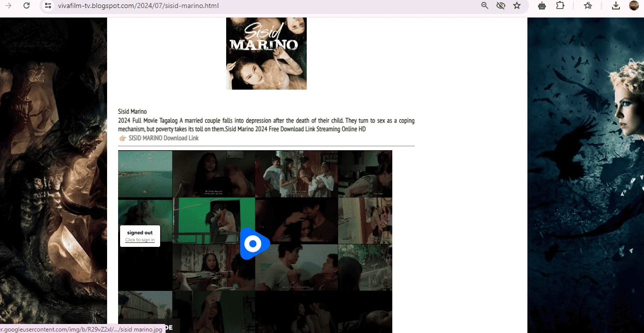Image resolution: width=644 pixels, height=333 pixels.
Task: Open the Extensions puzzle icon
Action: tap(560, 6)
